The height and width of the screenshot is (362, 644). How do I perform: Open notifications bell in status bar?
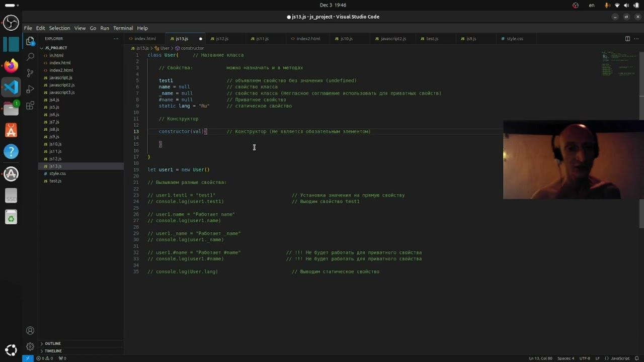[x=636, y=358]
